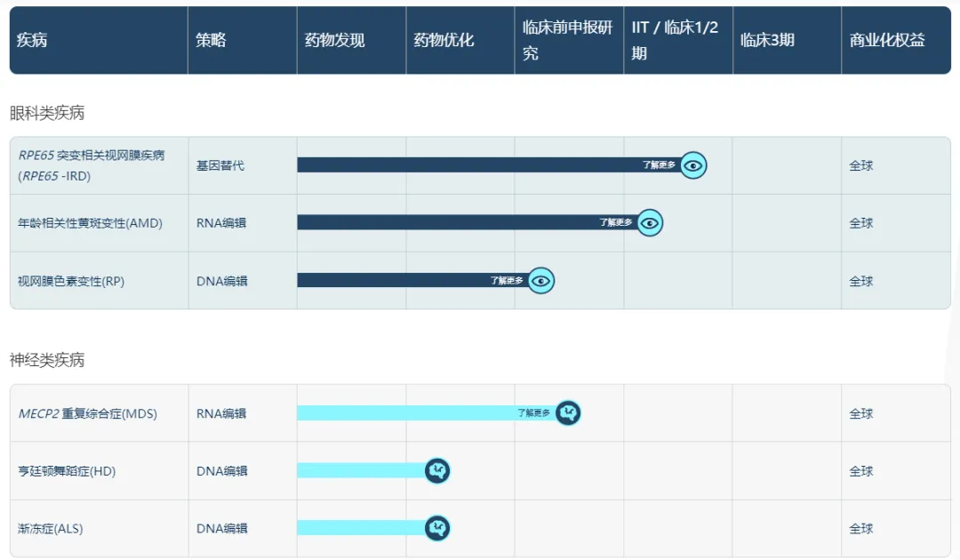The height and width of the screenshot is (560, 960).
Task: Click the brain icon on the MECP2 MDS bar
Action: pyautogui.click(x=568, y=413)
